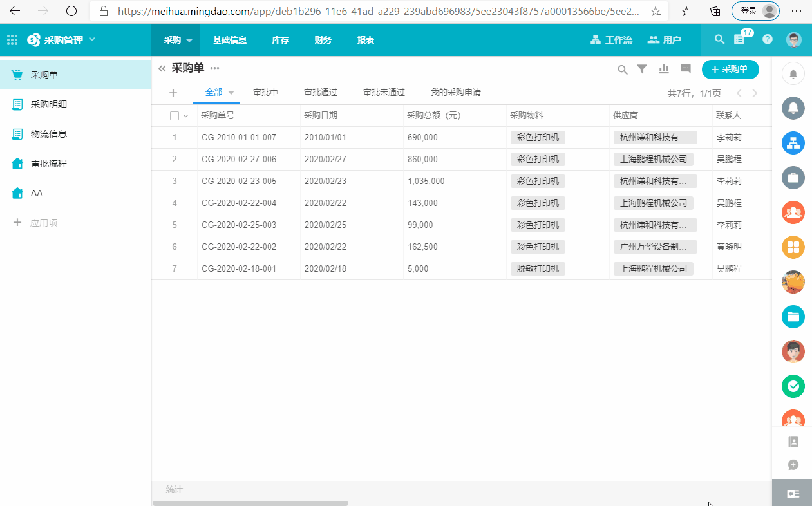812x506 pixels.
Task: Click the app grid icon top left
Action: (x=12, y=39)
